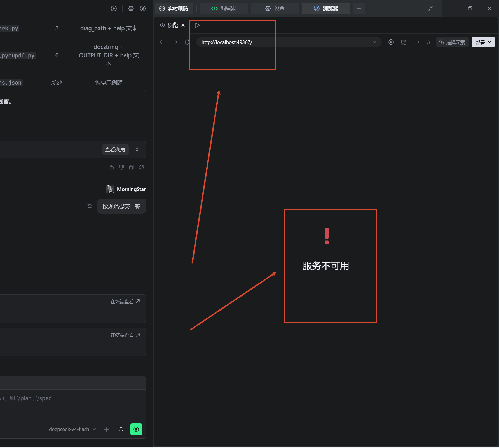Stop generation with green stop button
The width and height of the screenshot is (499, 448).
(x=136, y=429)
